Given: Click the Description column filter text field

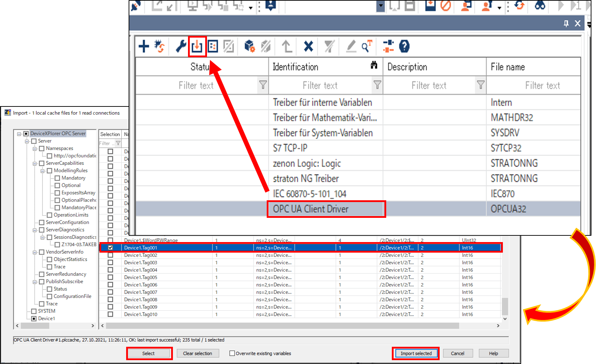Looking at the screenshot, I should point(429,85).
